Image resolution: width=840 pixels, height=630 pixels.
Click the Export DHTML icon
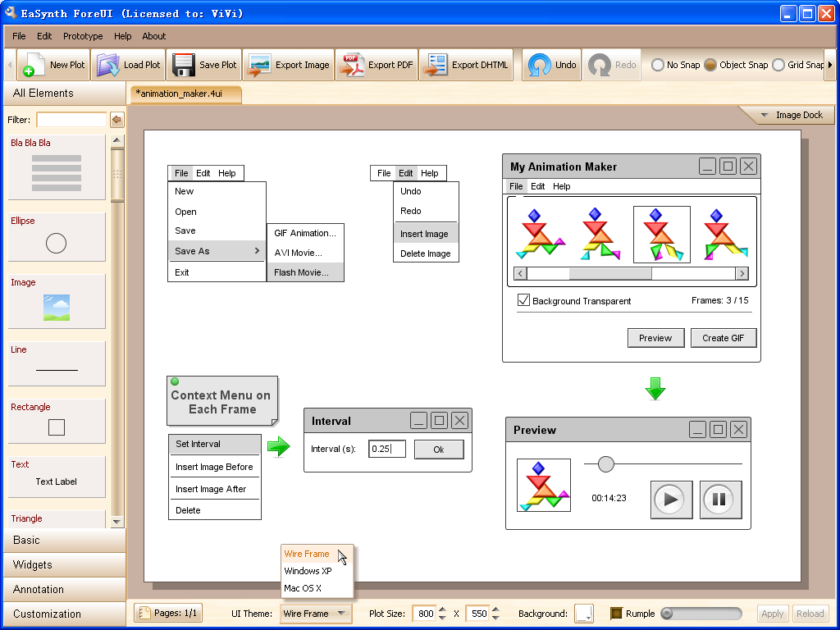click(x=436, y=66)
